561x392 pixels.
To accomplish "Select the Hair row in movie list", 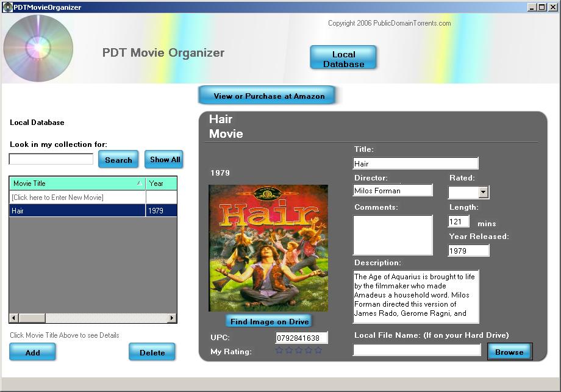I will coord(77,211).
